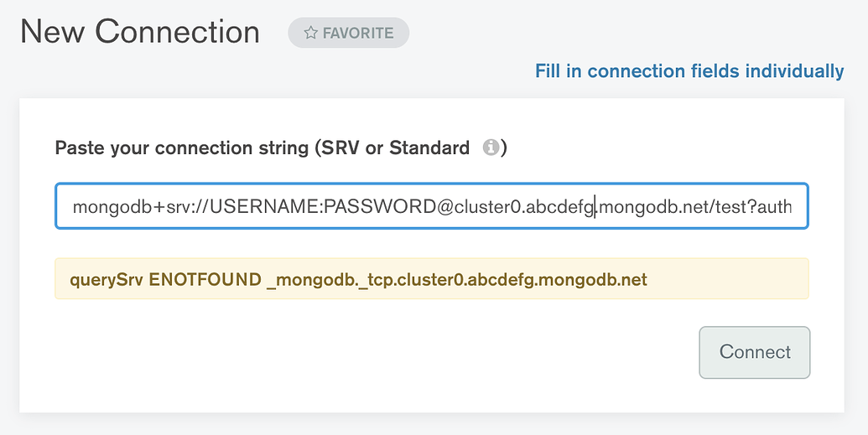Click mongodb.net host in the input field
868x435 pixels.
(654, 206)
